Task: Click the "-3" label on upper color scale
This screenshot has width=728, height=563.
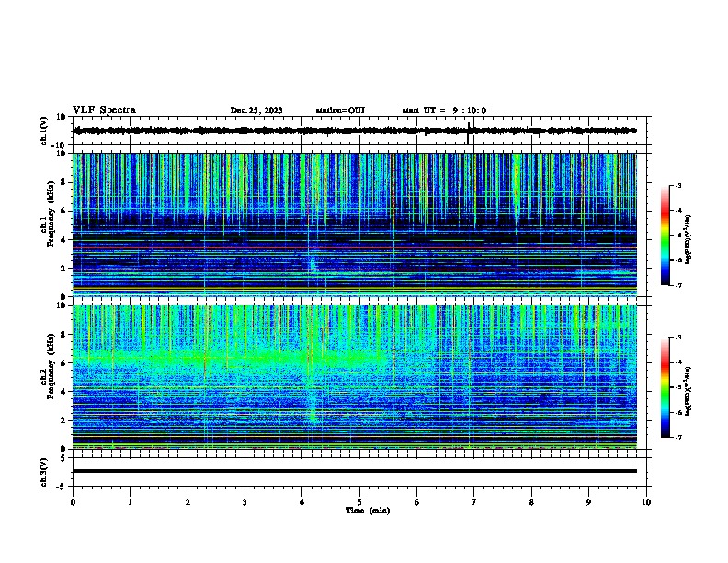Action: tap(678, 185)
